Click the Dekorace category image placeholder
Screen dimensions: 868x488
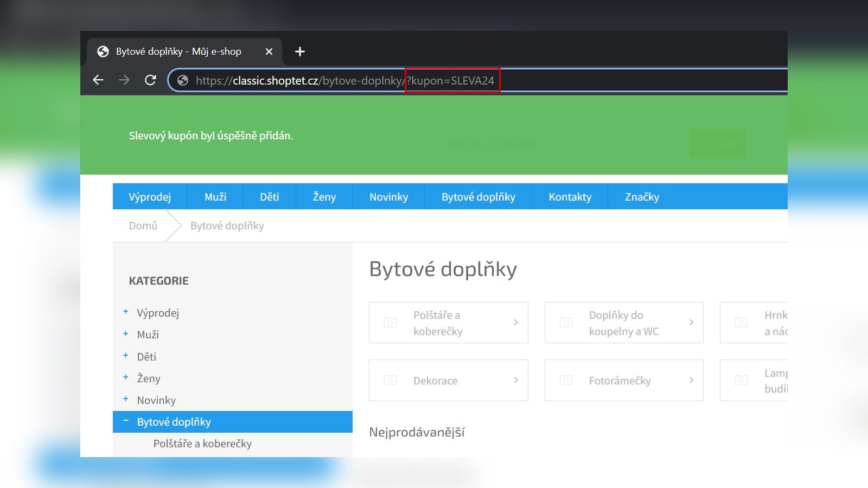(390, 381)
